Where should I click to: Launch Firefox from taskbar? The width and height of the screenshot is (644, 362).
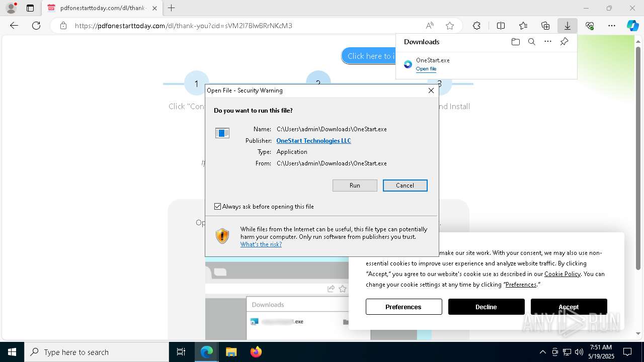click(256, 352)
